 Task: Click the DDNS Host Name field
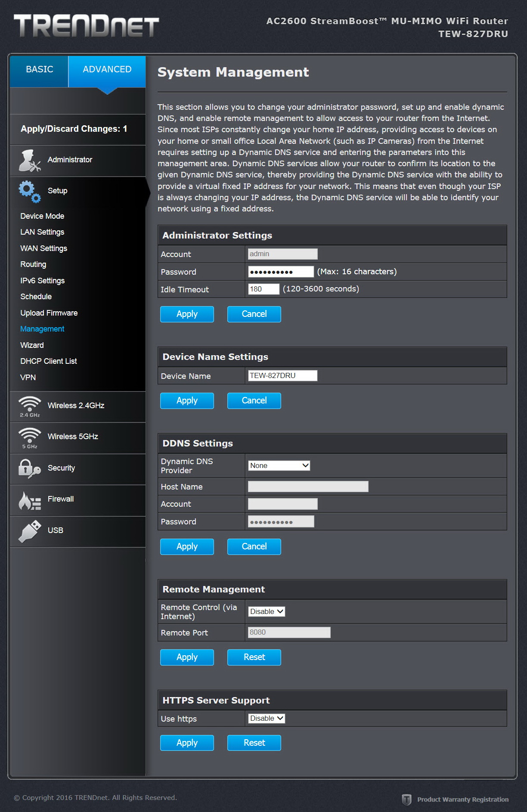[x=308, y=487]
